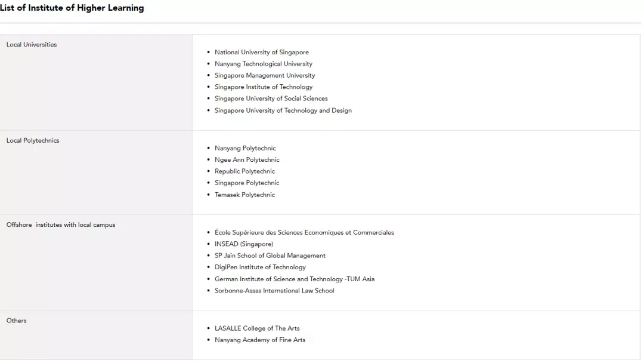Select LASALLE College of The Arts
644x363 pixels.
coord(257,328)
